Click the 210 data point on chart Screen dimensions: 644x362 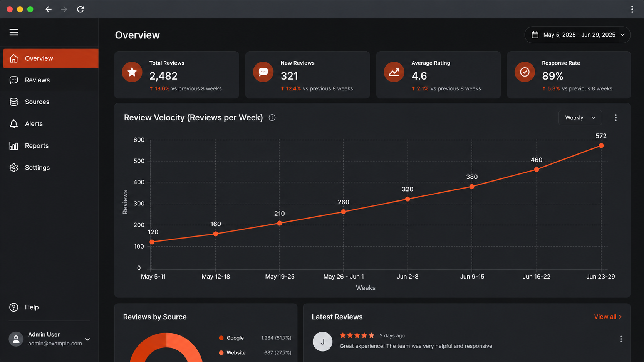(280, 223)
